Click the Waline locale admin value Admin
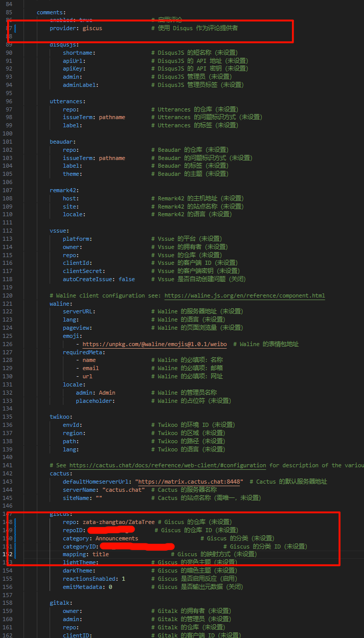 coord(107,393)
